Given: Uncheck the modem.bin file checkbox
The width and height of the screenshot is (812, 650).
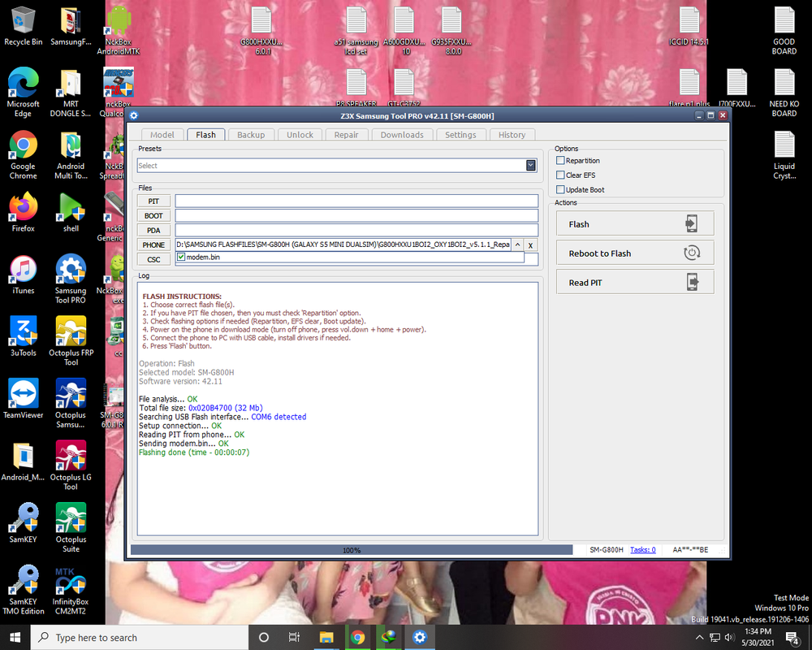Looking at the screenshot, I should coord(181,257).
